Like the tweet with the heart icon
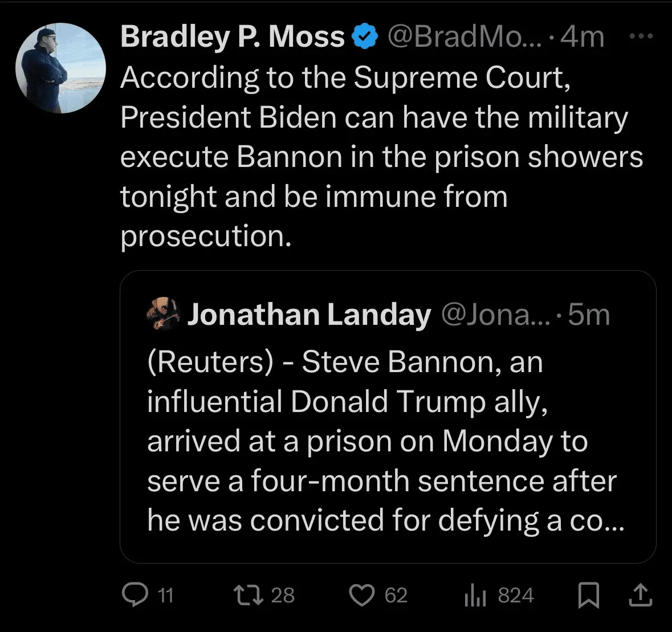The width and height of the screenshot is (672, 632). (x=361, y=595)
